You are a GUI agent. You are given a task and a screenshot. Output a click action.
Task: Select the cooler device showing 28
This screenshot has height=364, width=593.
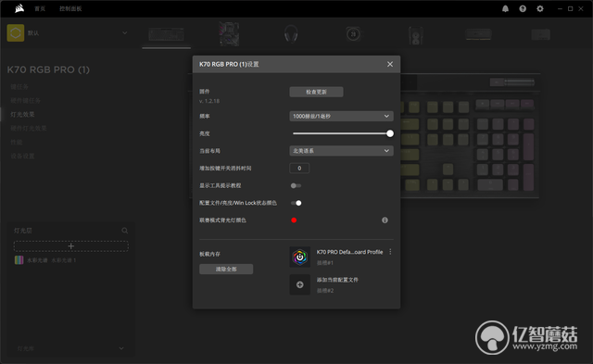(x=353, y=34)
